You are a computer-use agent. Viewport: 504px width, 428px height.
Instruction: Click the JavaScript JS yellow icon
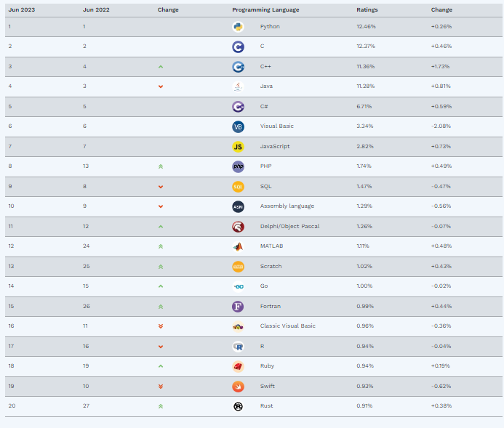[x=238, y=146]
